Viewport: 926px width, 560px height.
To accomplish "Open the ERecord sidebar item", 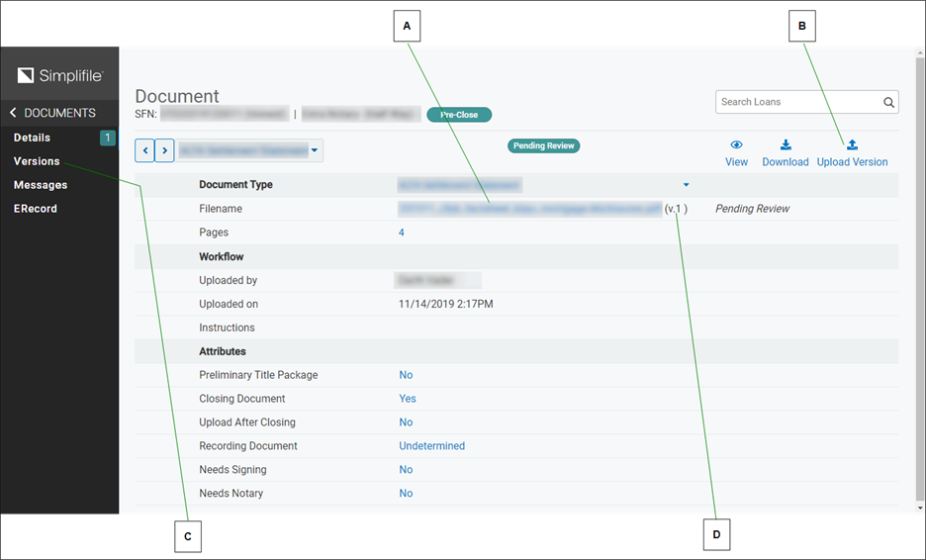I will point(36,209).
